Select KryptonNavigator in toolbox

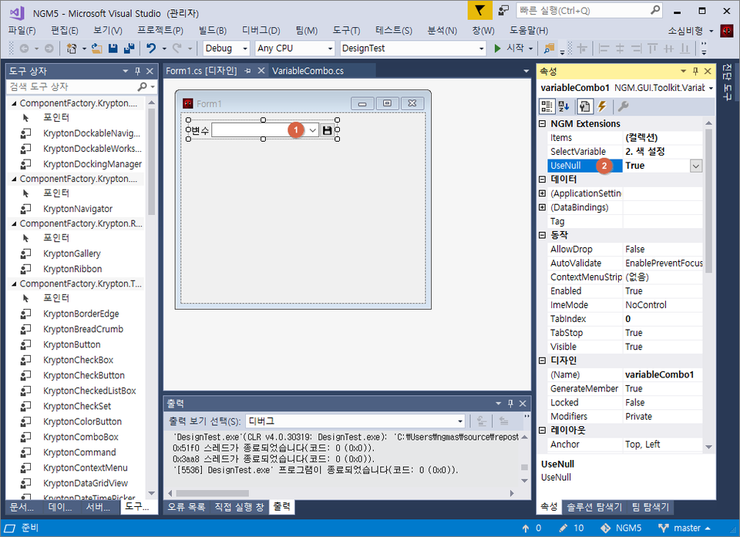(78, 209)
